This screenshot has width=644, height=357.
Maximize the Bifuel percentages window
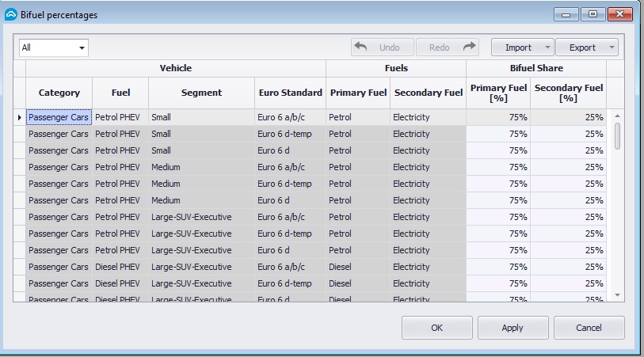point(593,14)
